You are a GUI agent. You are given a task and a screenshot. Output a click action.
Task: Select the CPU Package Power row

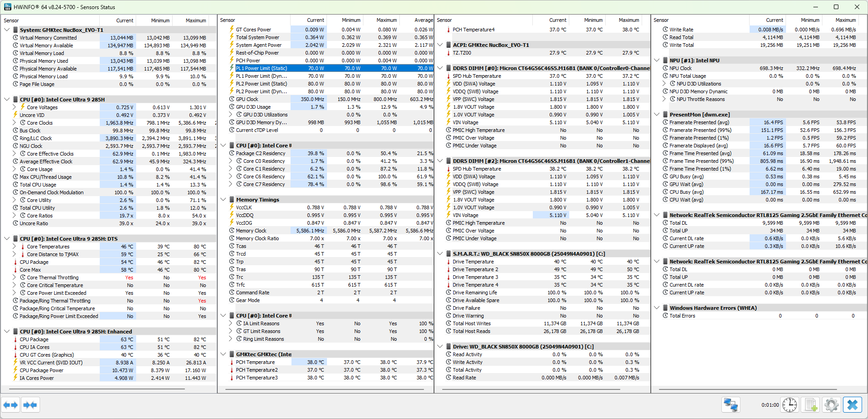coord(41,370)
